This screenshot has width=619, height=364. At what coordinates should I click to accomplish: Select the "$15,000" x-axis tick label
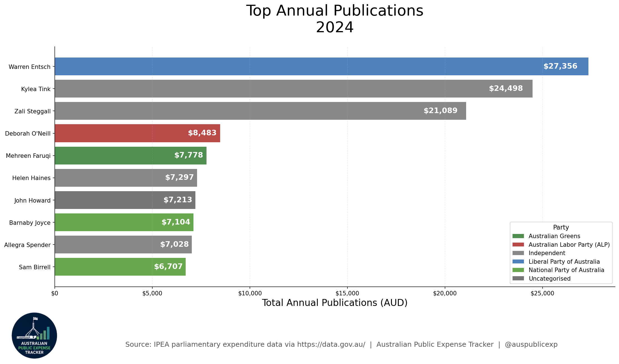coord(347,294)
